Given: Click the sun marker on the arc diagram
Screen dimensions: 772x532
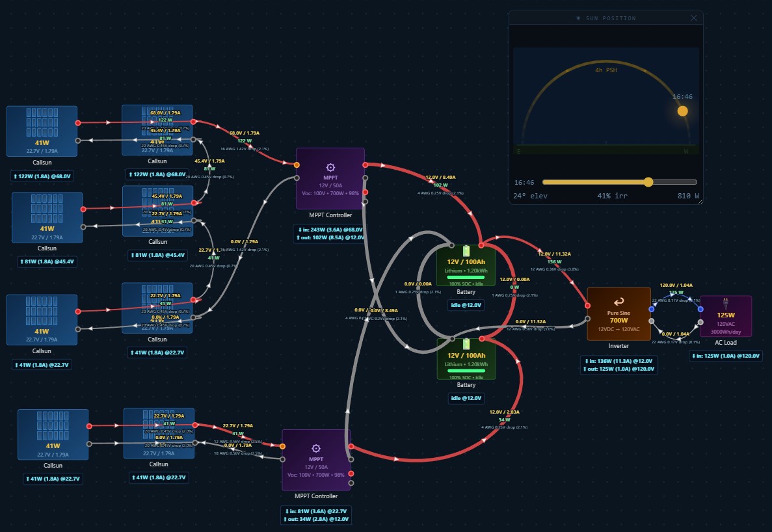Looking at the screenshot, I should coord(682,111).
